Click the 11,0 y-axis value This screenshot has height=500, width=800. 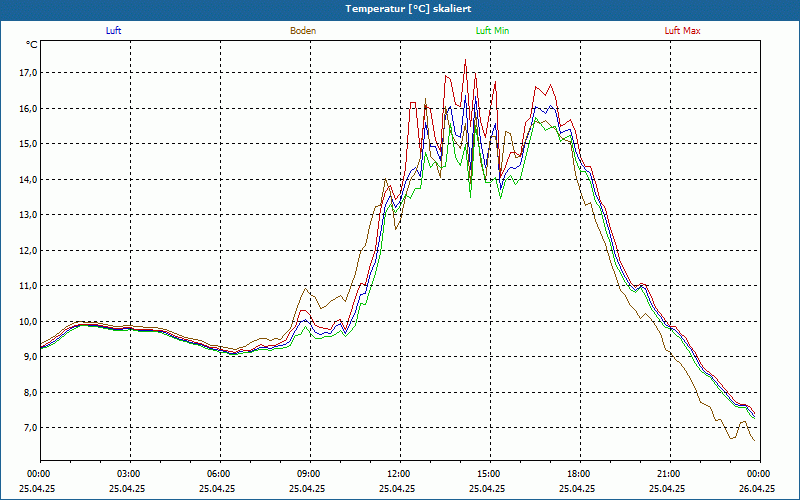29,286
